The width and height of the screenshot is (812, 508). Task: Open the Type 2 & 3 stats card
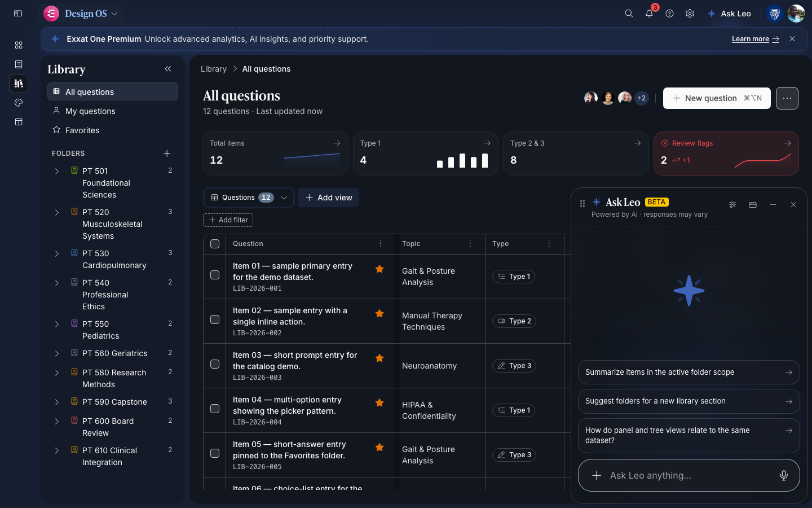pos(576,154)
